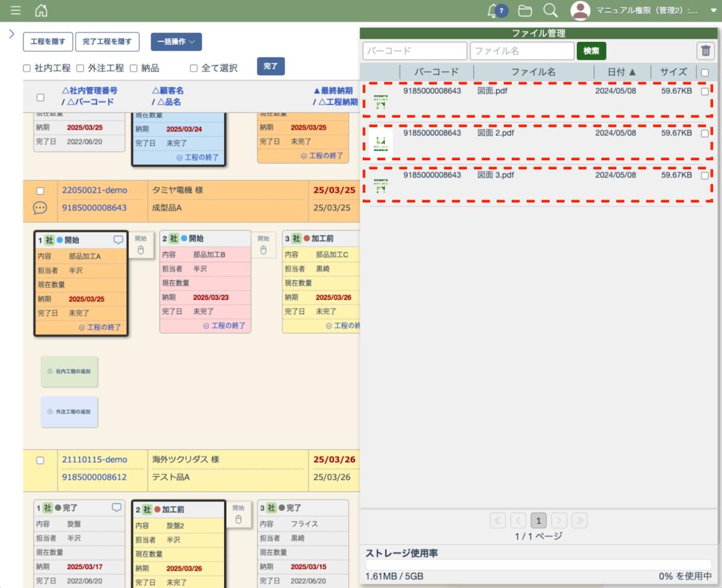The image size is (722, 588).
Task: Open the hamburger menu icon
Action: click(16, 10)
